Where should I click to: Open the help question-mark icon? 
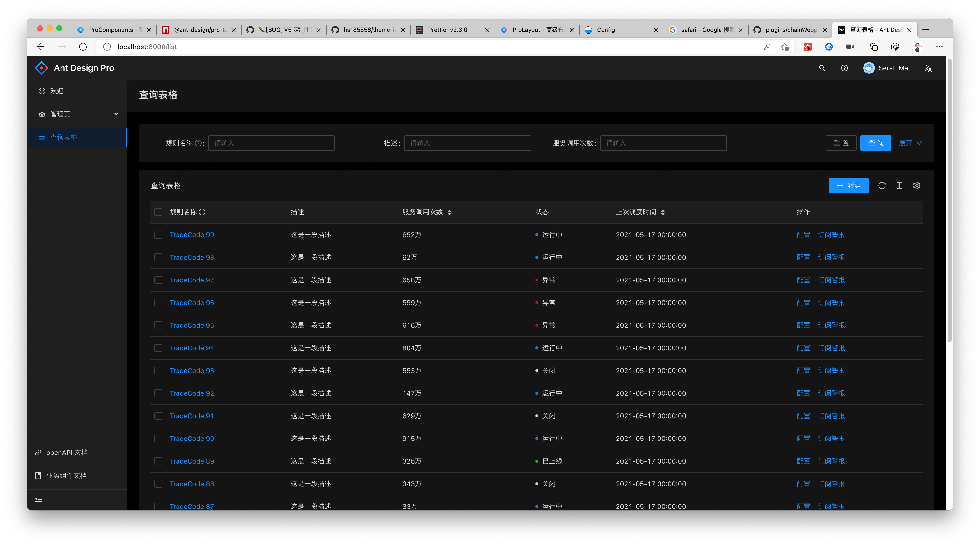[x=844, y=68]
